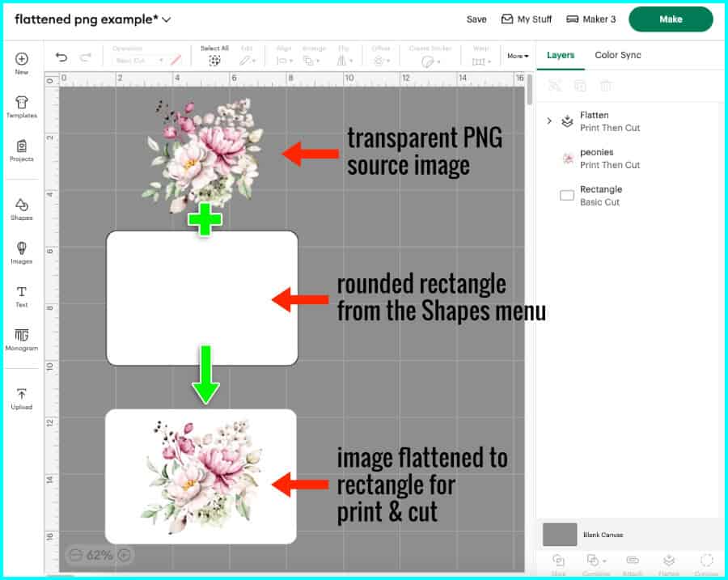This screenshot has width=728, height=580.
Task: Click the Duplicate icon atop Layers panel
Action: (x=580, y=86)
